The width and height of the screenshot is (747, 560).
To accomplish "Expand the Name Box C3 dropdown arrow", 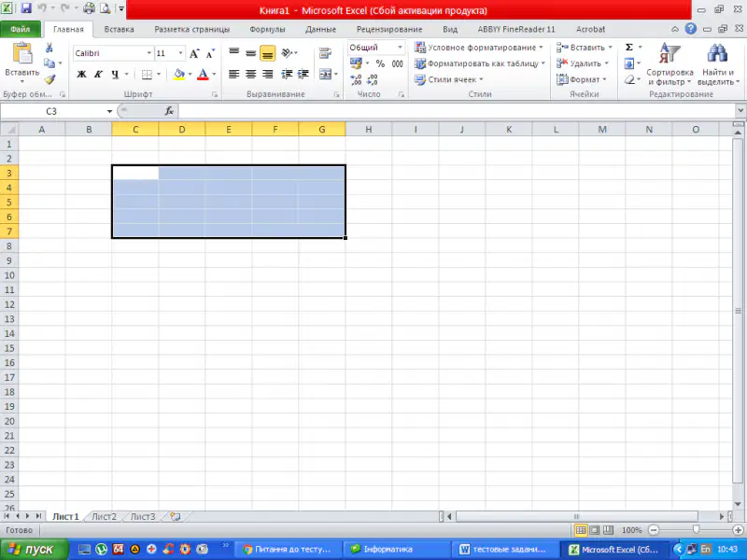I will (x=109, y=111).
